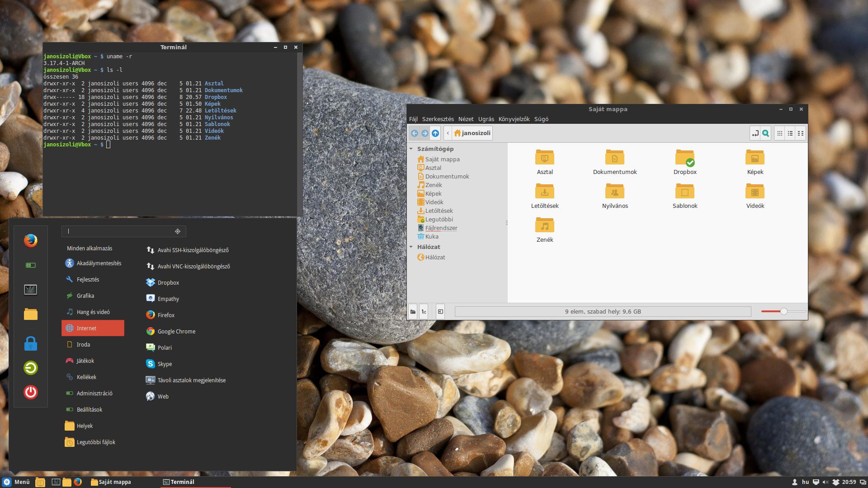Launch Firefox from the menu favorites bar

tap(31, 240)
